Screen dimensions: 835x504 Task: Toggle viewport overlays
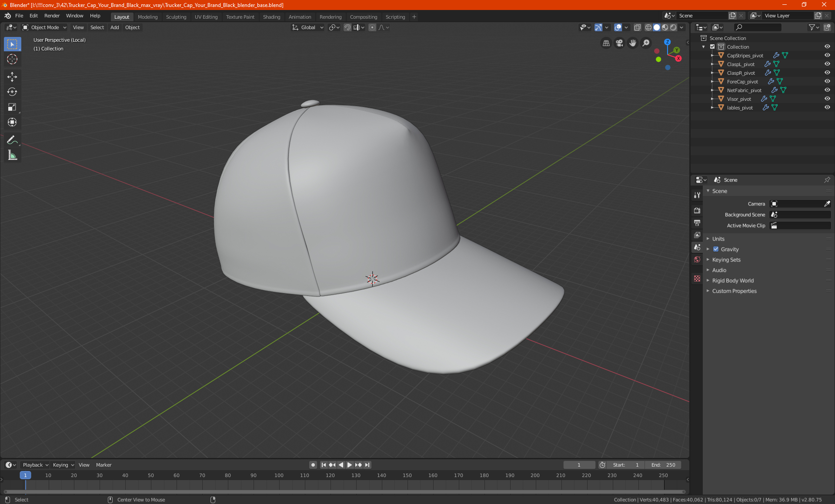[618, 27]
